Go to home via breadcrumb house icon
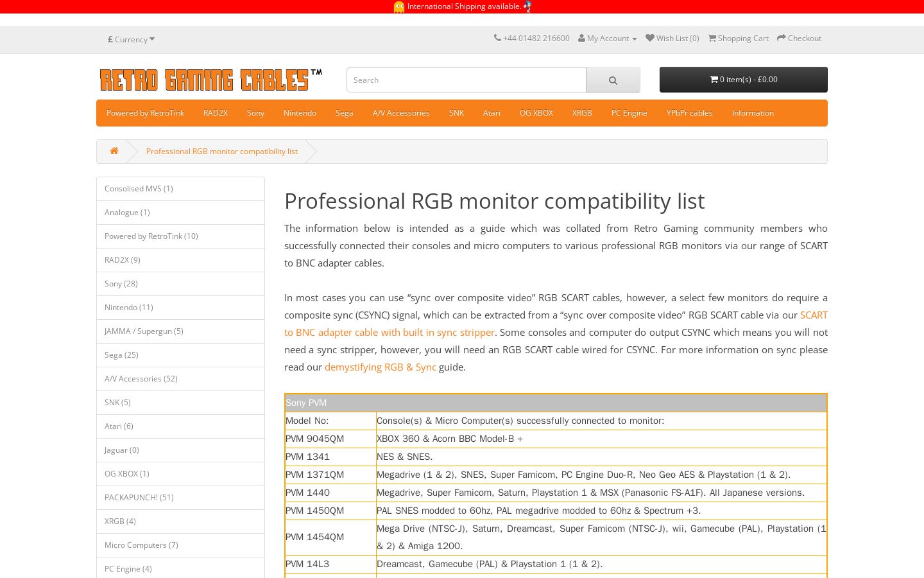The width and height of the screenshot is (924, 578). click(114, 151)
